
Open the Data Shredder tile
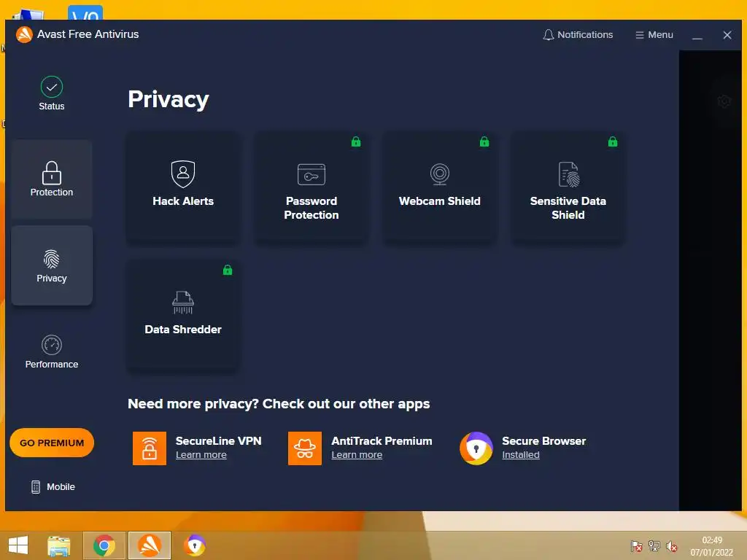(183, 315)
